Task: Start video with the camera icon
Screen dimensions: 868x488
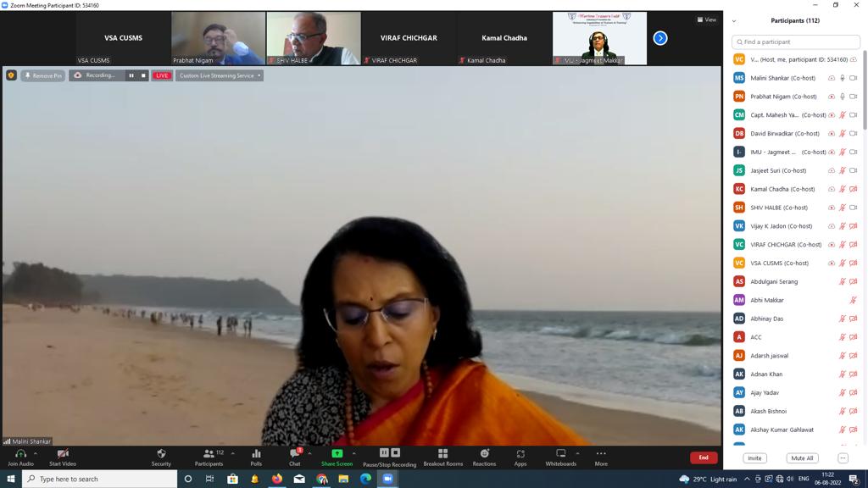Action: tap(63, 454)
